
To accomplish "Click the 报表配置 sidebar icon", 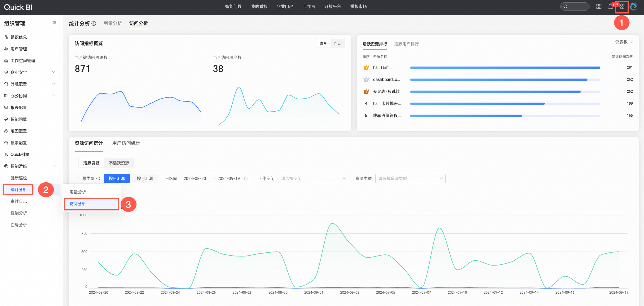I will coord(6,108).
